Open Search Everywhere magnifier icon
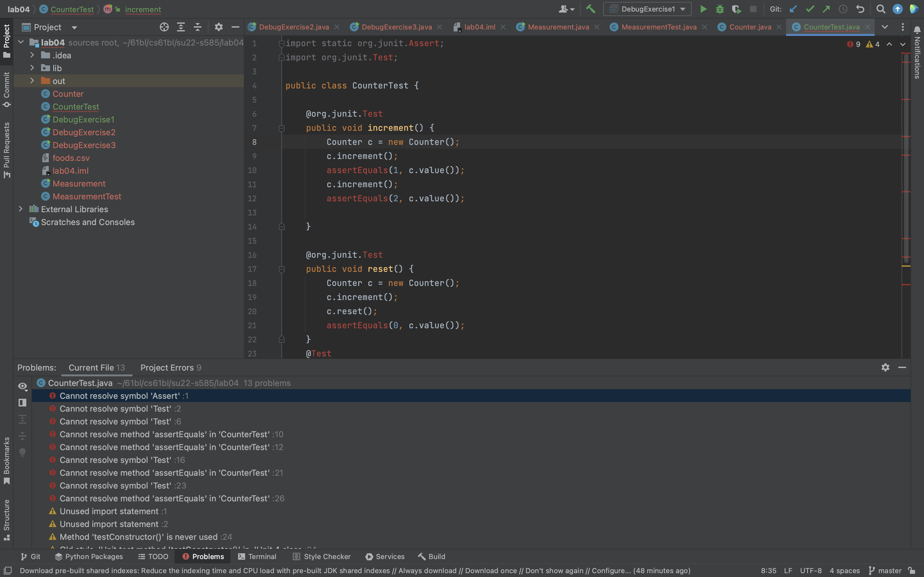The width and height of the screenshot is (924, 577). pos(880,9)
